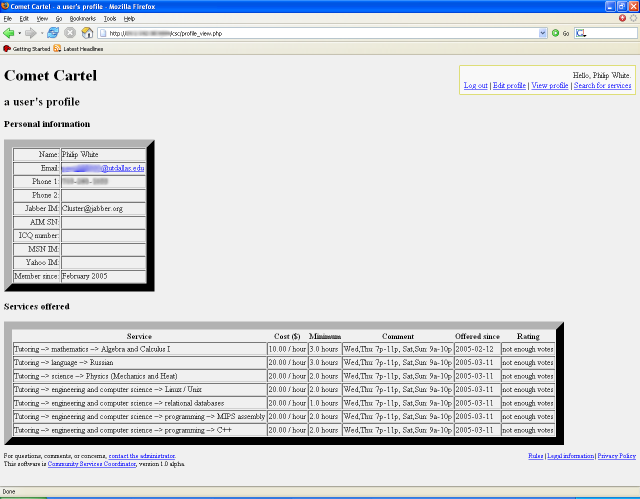Close the Firefox window
The image size is (640, 499).
tap(633, 6)
